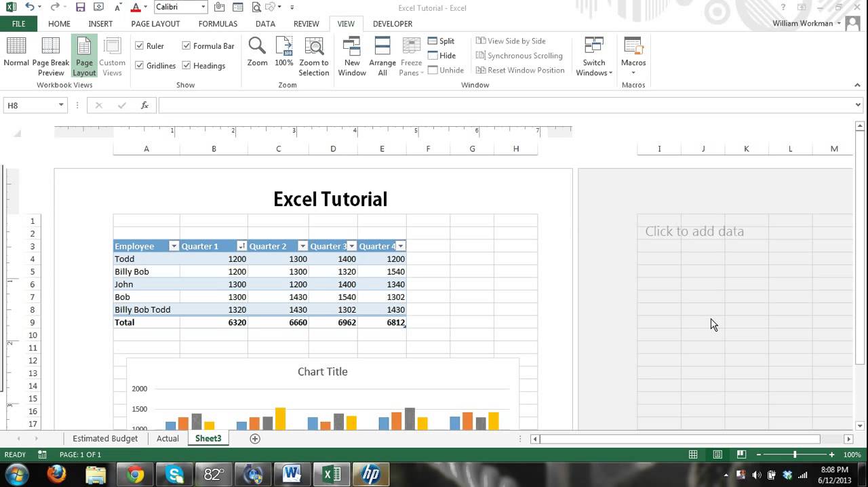The width and height of the screenshot is (868, 487).
Task: Open the FILE tab
Action: coord(18,24)
